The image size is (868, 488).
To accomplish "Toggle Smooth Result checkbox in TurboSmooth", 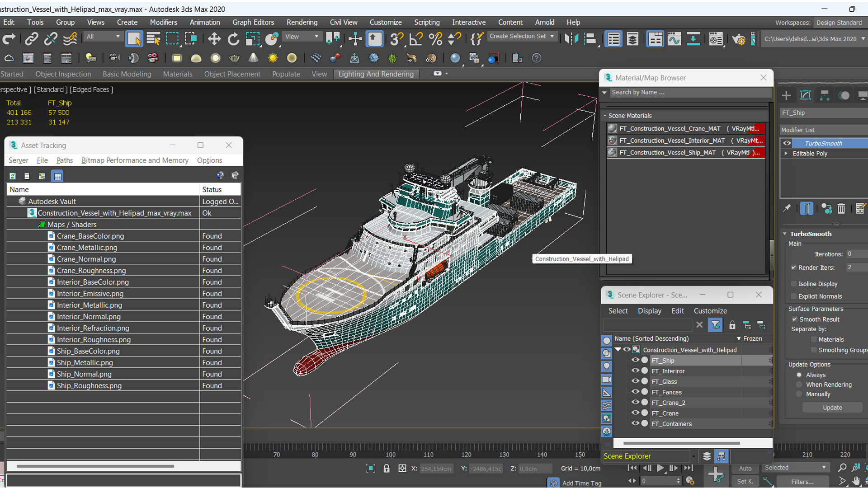I will click(x=795, y=319).
